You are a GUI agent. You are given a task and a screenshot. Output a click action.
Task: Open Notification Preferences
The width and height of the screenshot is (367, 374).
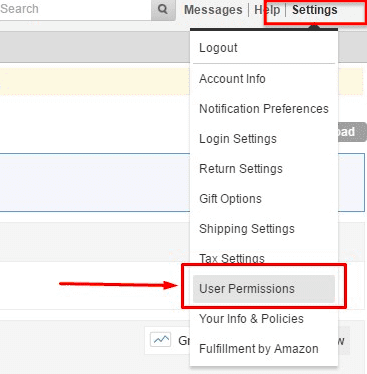pyautogui.click(x=264, y=109)
